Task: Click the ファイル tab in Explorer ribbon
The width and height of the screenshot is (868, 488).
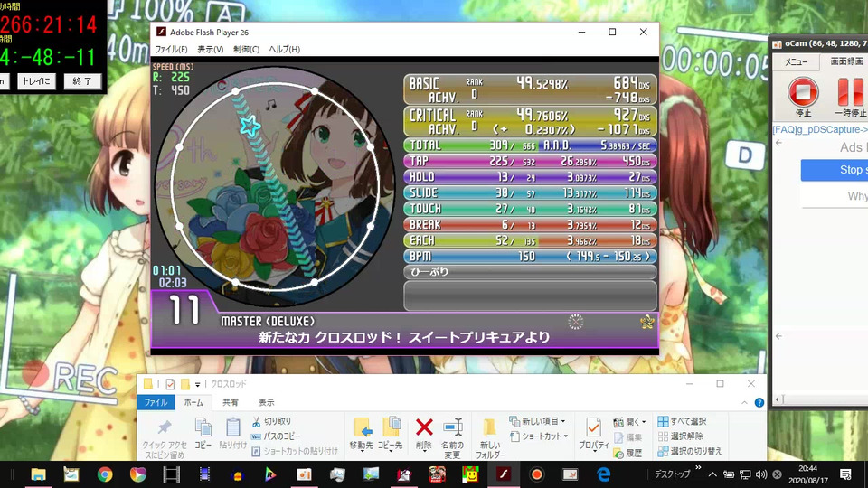Action: (x=156, y=402)
